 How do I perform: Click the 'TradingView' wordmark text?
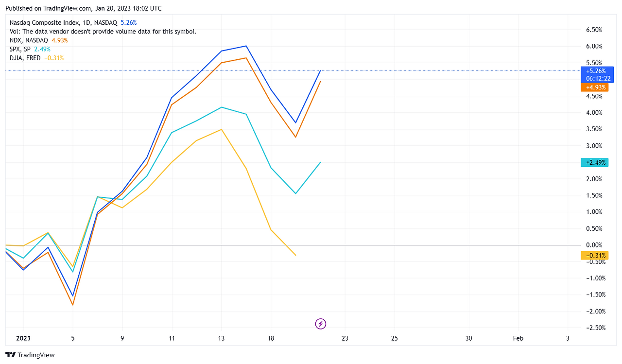[x=36, y=355]
